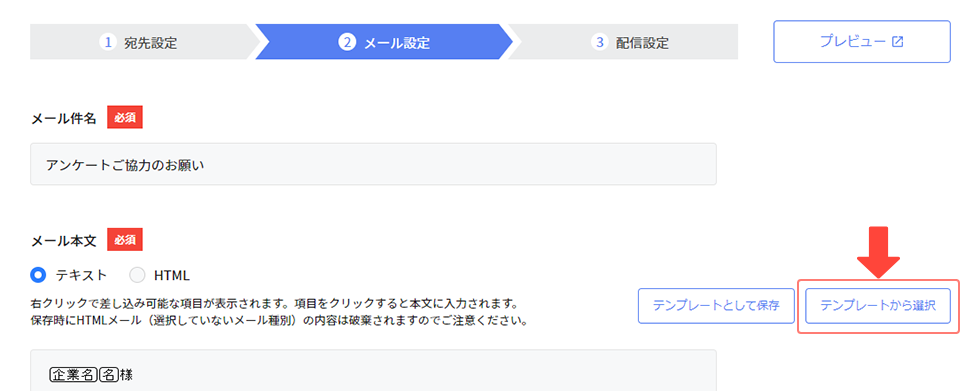The width and height of the screenshot is (980, 391).
Task: Choose テンプレートから選択 button
Action: tap(878, 306)
